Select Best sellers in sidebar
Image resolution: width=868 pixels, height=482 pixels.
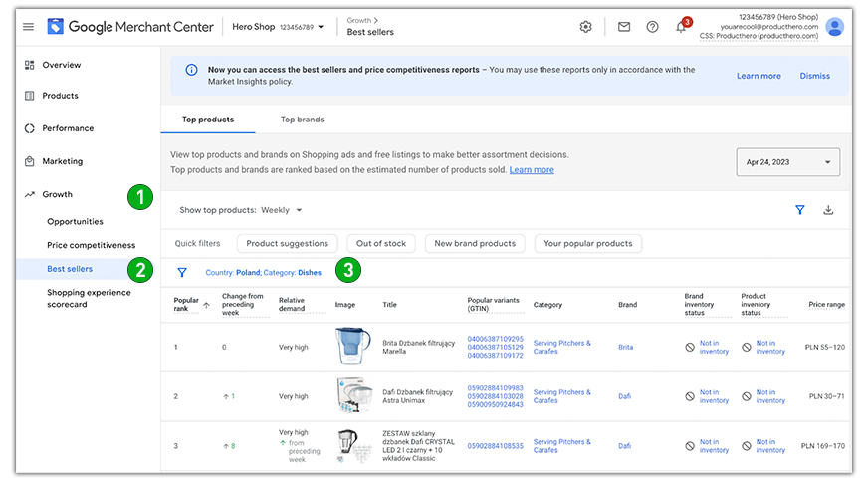click(x=70, y=269)
